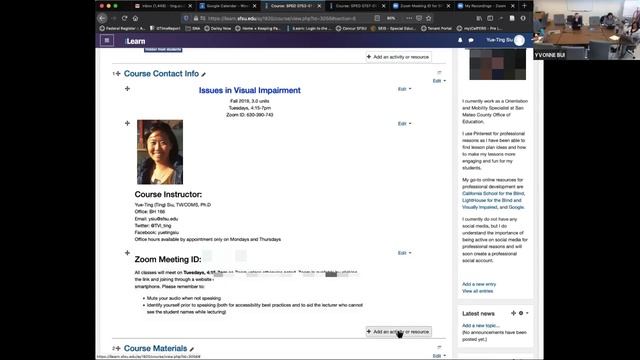640x360 pixels.
Task: Move handle beside Zoom Meeting ID
Action: tap(127, 253)
